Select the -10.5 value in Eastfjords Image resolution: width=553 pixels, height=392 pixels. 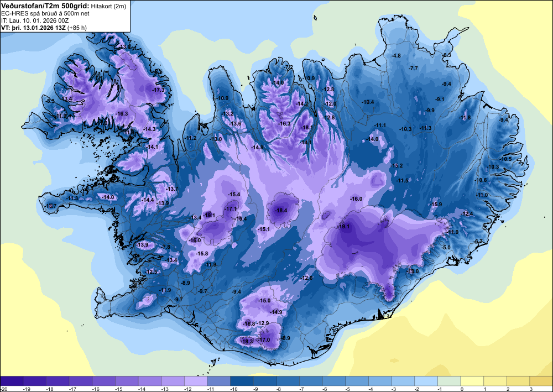pyautogui.click(x=505, y=159)
